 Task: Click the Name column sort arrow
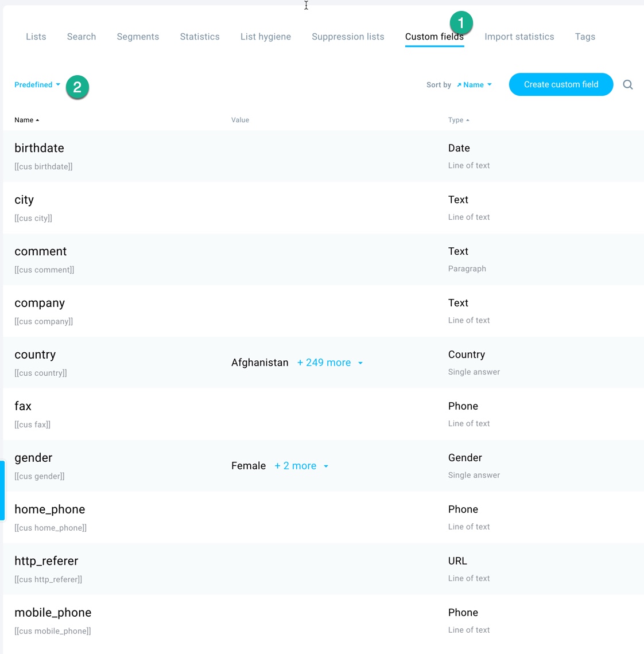(37, 120)
